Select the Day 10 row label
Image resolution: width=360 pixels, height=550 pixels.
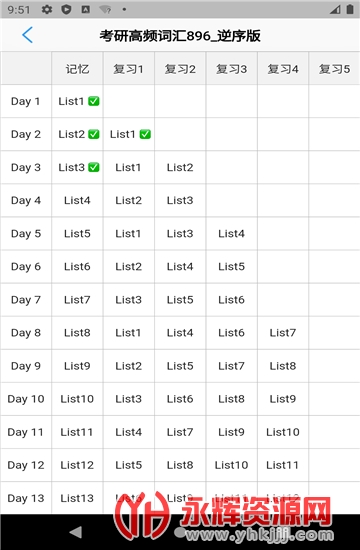[x=26, y=399]
